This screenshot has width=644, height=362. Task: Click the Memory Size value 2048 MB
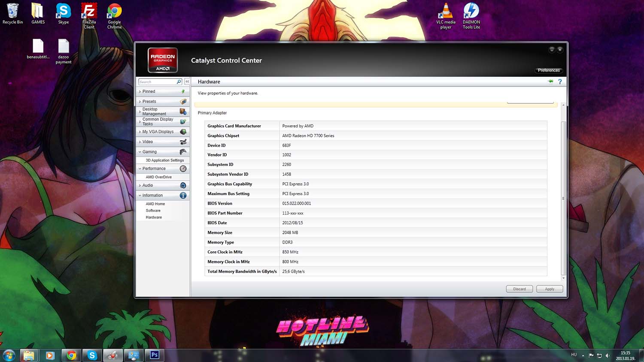point(290,233)
